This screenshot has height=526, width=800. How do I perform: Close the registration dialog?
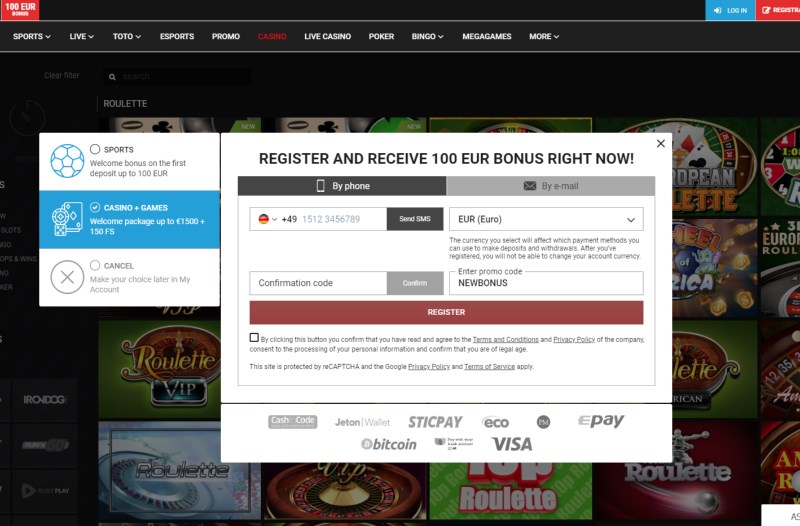(661, 143)
